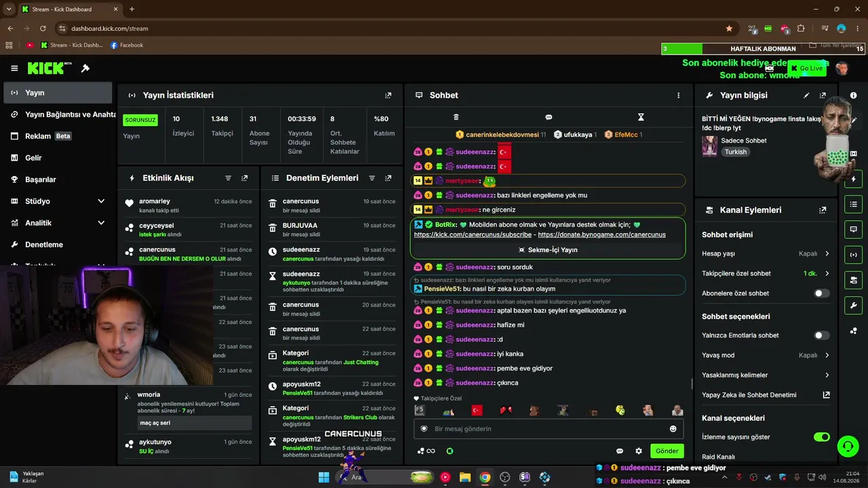Click the speech bubble icon beside chat settings

(620, 451)
